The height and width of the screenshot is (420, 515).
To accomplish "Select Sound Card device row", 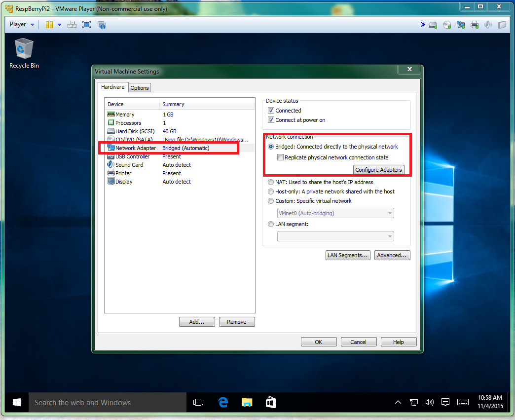I will tap(180, 165).
